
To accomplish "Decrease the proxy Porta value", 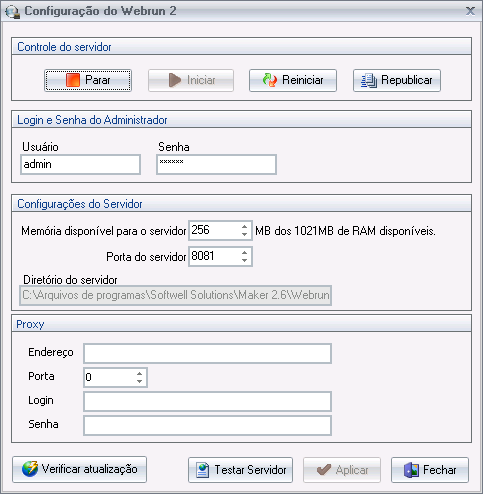I will pyautogui.click(x=140, y=381).
